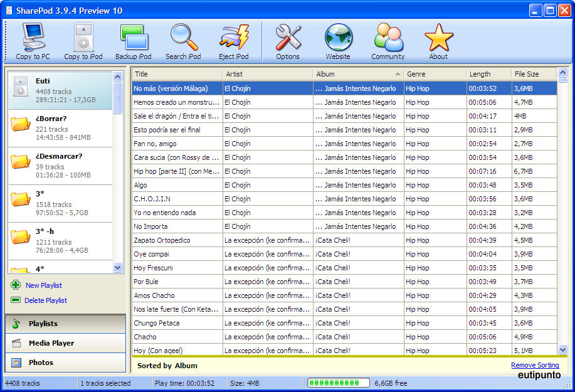The height and width of the screenshot is (392, 575).
Task: Select track "Chungo Petaca"
Action: (177, 323)
